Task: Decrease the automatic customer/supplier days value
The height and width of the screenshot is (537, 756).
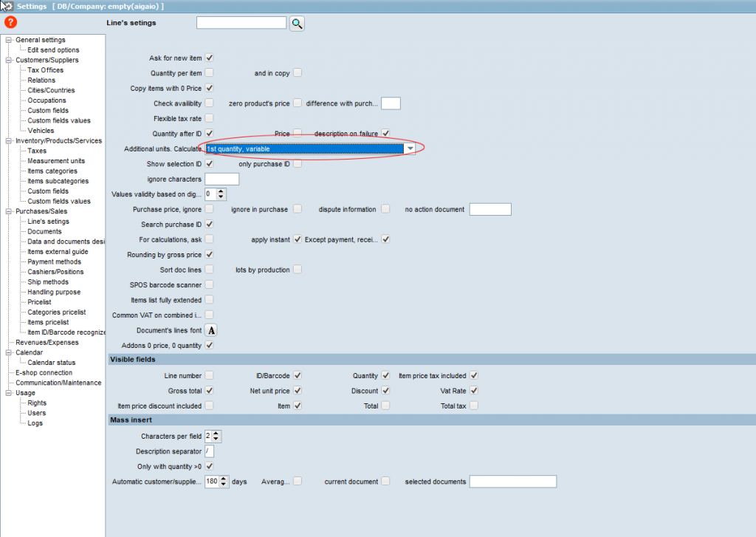Action: 224,485
